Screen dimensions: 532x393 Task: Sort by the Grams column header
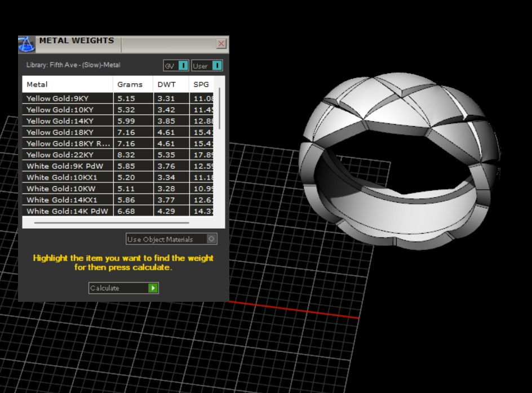point(133,84)
